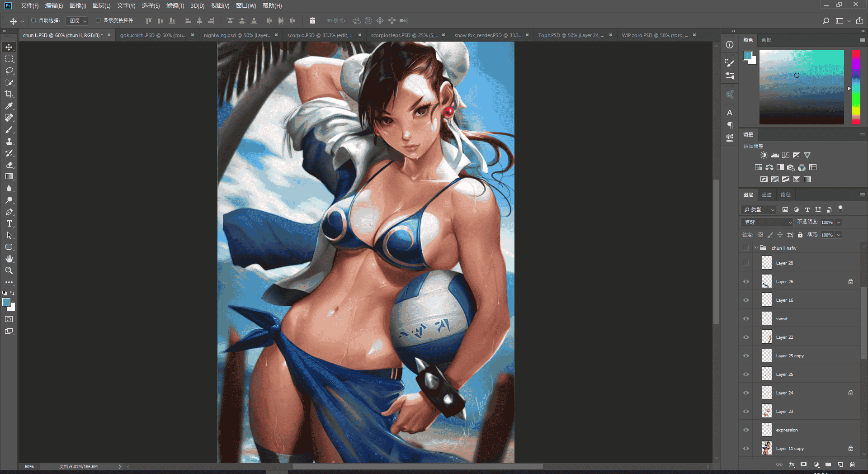Select the Crop tool
Screen dimensions: 868x474
pos(9,94)
